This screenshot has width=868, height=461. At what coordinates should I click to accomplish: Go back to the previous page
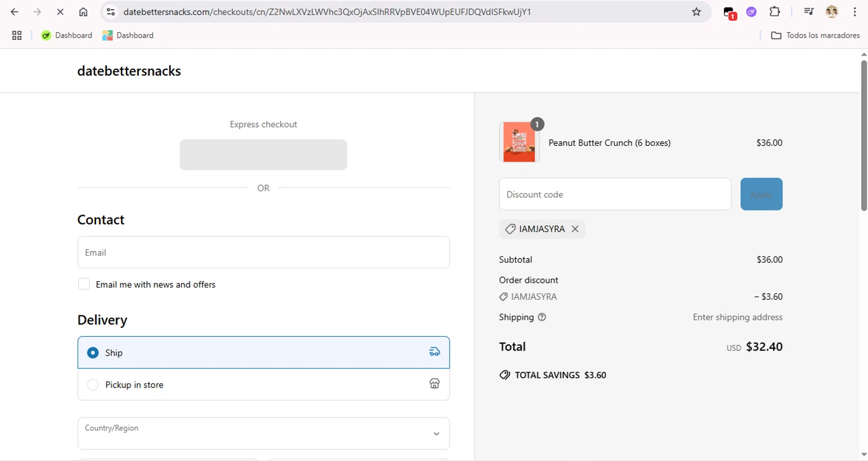(x=15, y=12)
